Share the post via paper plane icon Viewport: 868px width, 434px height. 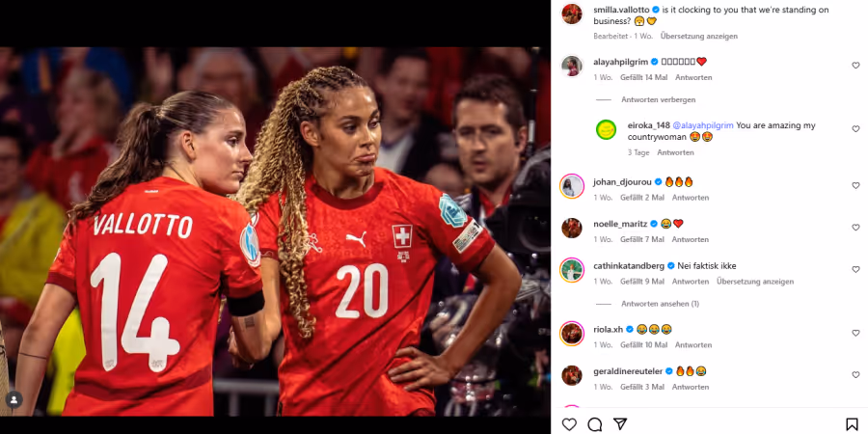(620, 424)
